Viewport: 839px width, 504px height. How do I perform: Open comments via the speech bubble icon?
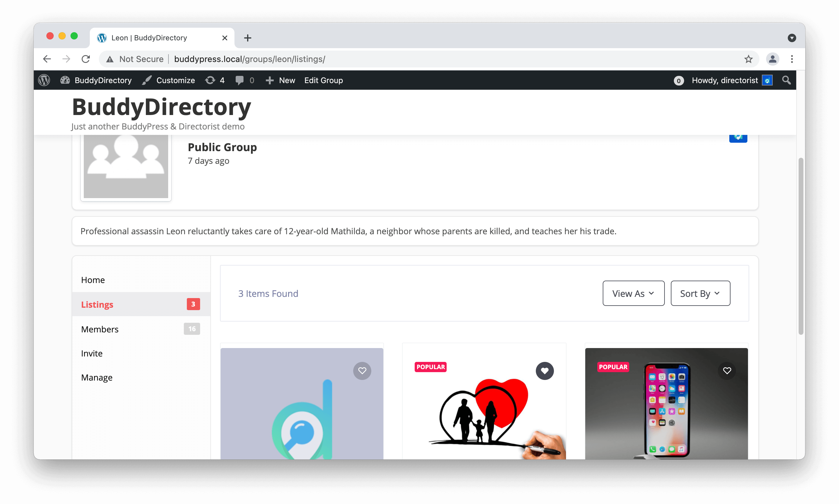(x=240, y=80)
